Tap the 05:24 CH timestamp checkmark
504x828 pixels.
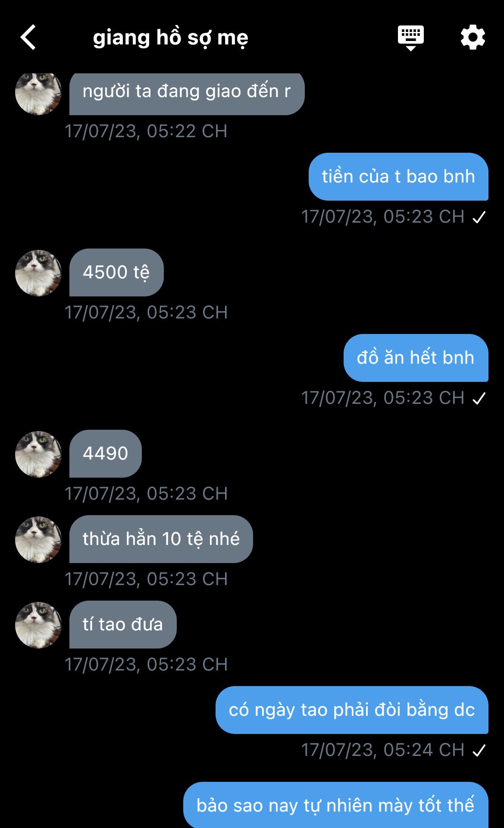(479, 750)
